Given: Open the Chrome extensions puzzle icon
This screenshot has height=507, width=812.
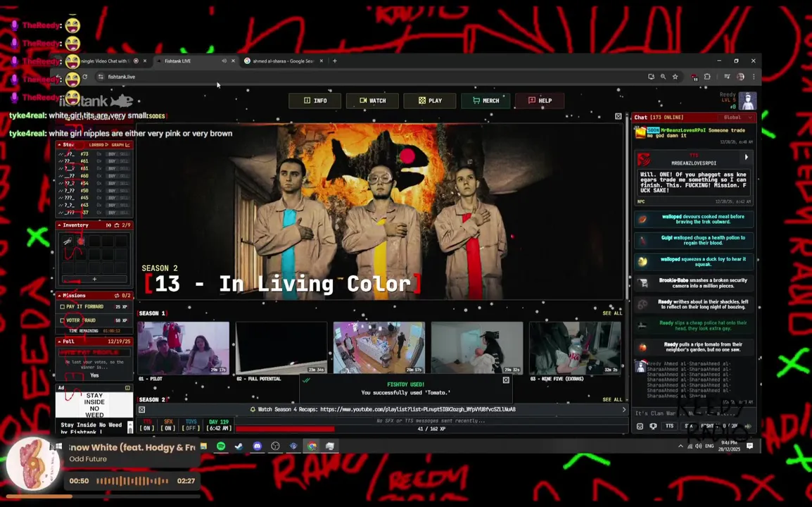Looking at the screenshot, I should click(x=707, y=77).
